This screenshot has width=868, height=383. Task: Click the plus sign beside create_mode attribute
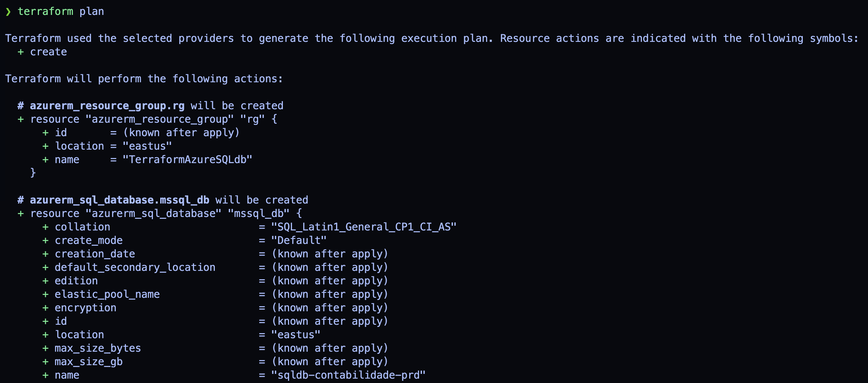click(x=46, y=241)
